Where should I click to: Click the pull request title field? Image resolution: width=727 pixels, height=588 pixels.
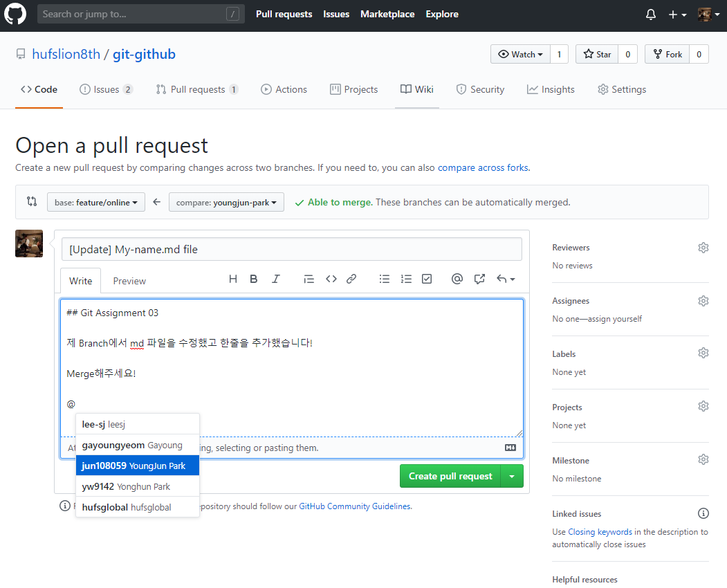tap(292, 250)
